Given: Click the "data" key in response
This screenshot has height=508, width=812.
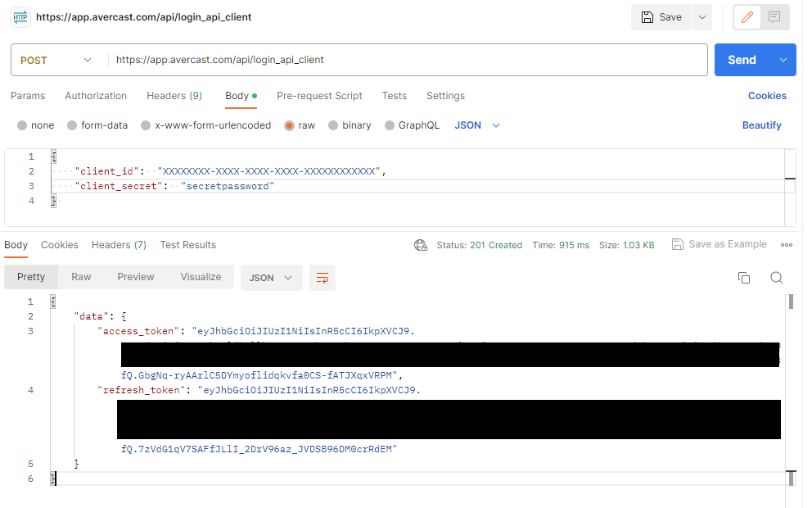Looking at the screenshot, I should [x=91, y=316].
